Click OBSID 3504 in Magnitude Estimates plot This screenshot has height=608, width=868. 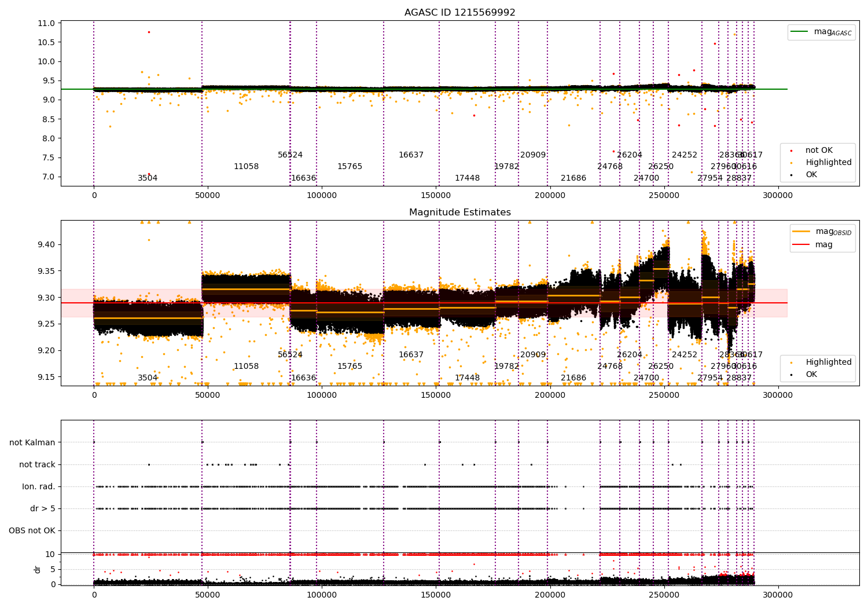click(148, 378)
